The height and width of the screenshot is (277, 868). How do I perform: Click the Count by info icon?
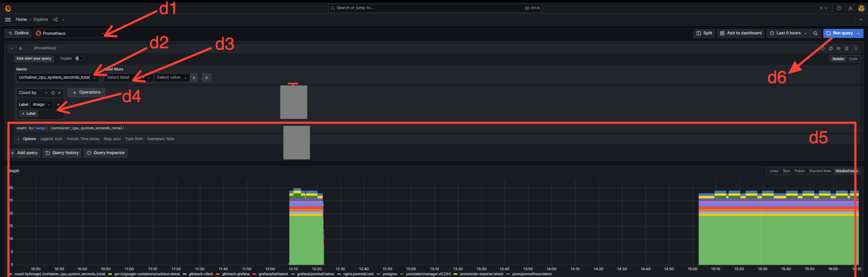pos(53,93)
